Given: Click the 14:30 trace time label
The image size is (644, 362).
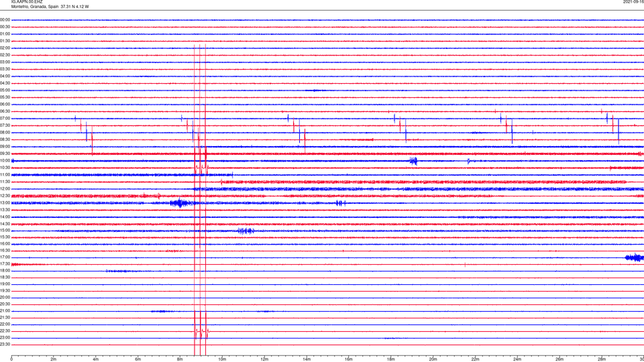Looking at the screenshot, I should 5,224.
